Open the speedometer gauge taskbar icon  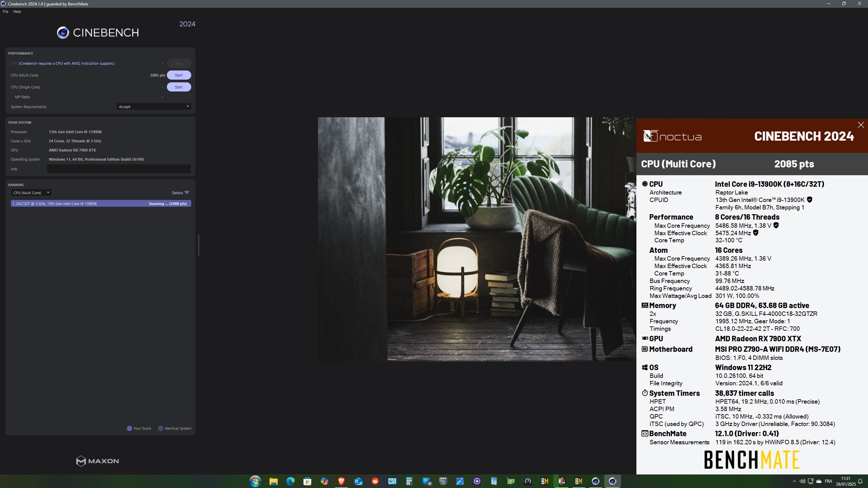click(528, 481)
